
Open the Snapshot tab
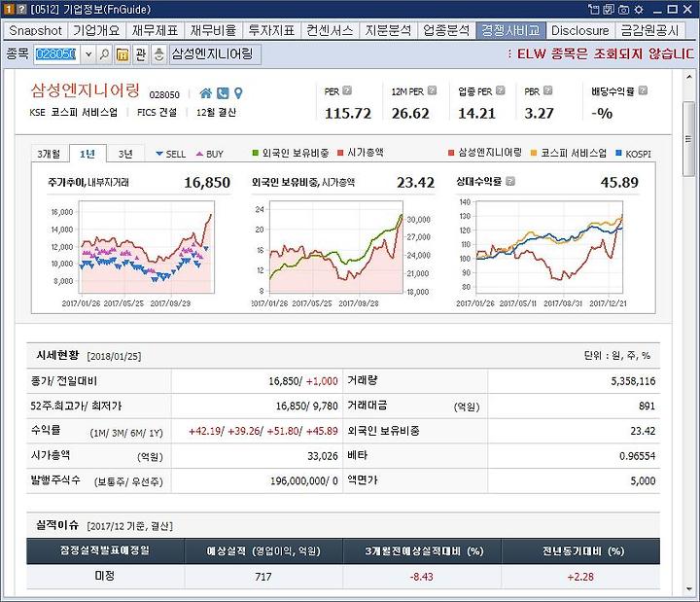(35, 30)
